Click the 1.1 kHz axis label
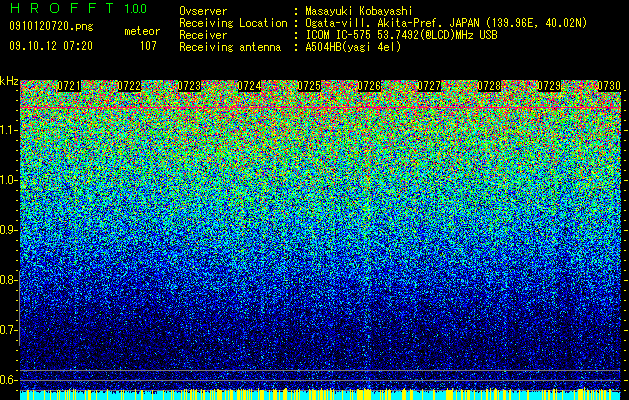This screenshot has height=400, width=629. tap(8, 130)
